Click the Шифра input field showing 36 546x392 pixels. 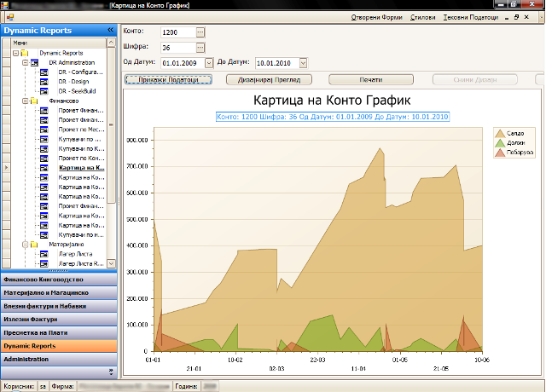click(178, 48)
